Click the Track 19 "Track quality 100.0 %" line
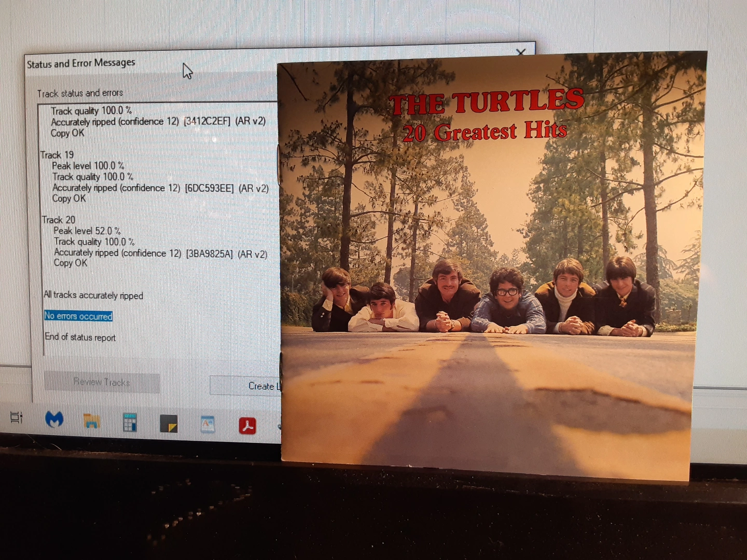 93,176
